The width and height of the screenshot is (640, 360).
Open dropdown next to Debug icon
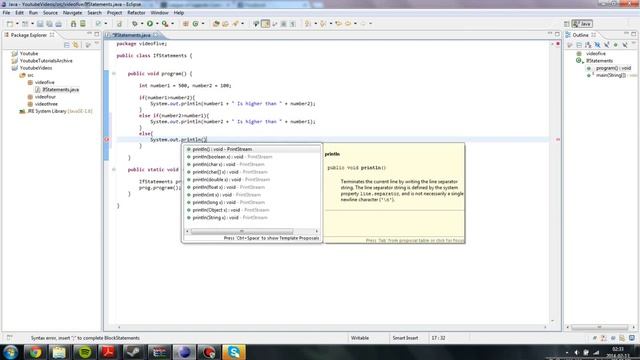[142, 24]
